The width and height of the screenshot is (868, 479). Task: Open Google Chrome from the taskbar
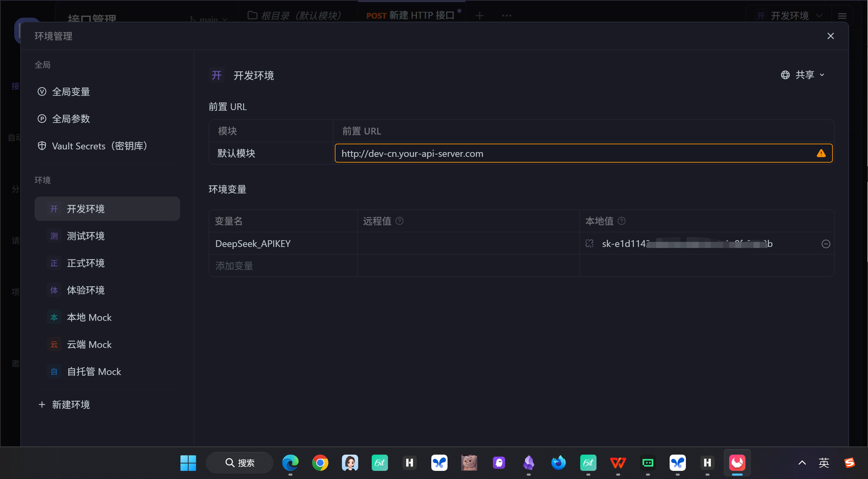320,463
